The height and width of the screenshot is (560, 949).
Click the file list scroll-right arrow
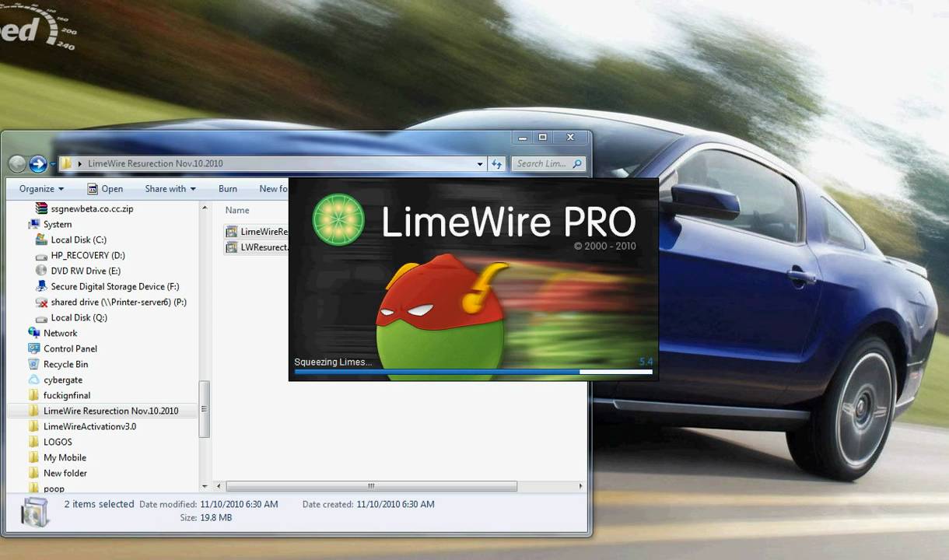point(580,486)
